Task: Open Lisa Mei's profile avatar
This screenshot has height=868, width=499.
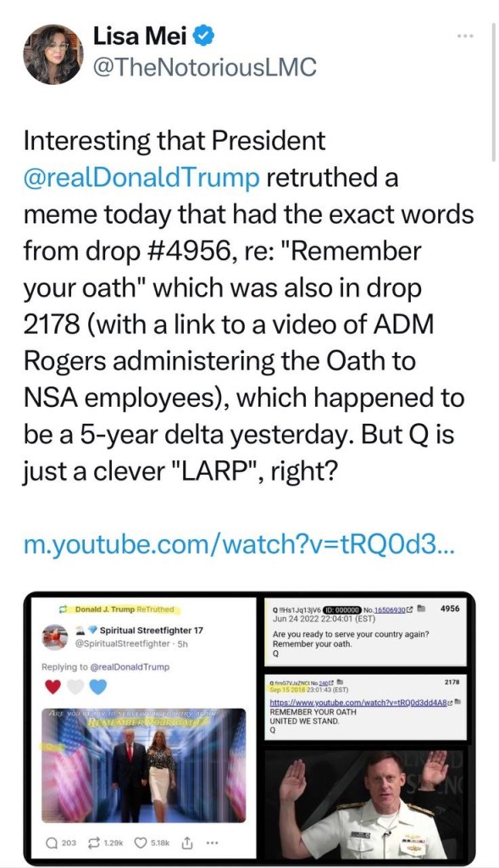Action: pyautogui.click(x=53, y=54)
